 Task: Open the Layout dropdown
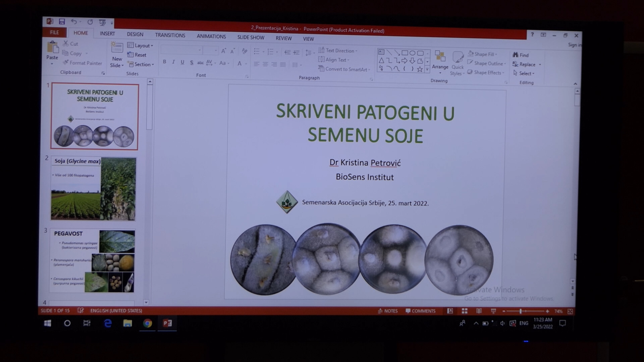[x=141, y=46]
